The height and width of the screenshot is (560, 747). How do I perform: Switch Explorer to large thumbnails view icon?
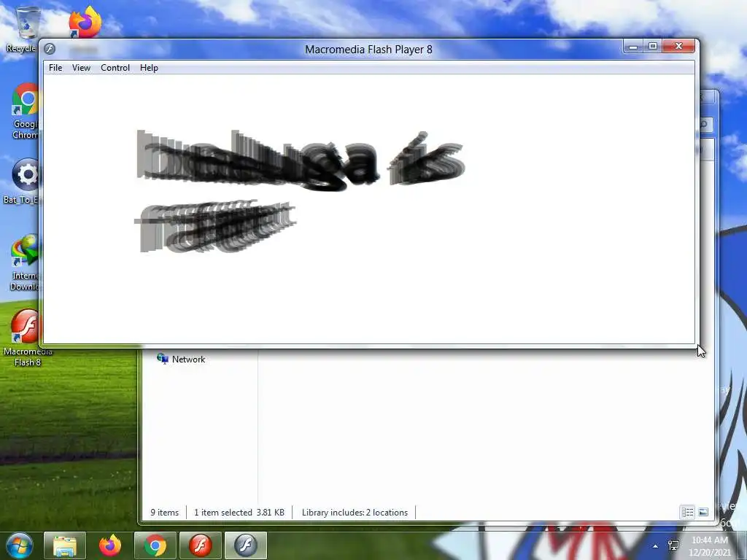[x=703, y=513]
